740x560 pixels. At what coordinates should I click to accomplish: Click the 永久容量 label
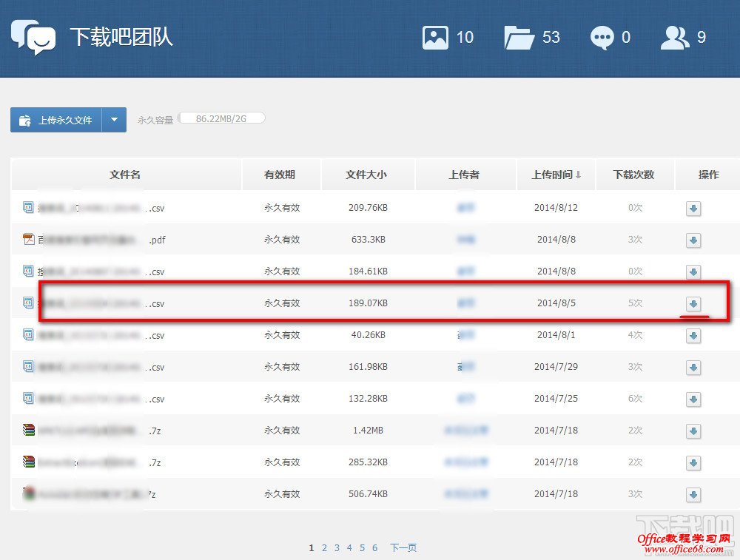click(x=155, y=121)
